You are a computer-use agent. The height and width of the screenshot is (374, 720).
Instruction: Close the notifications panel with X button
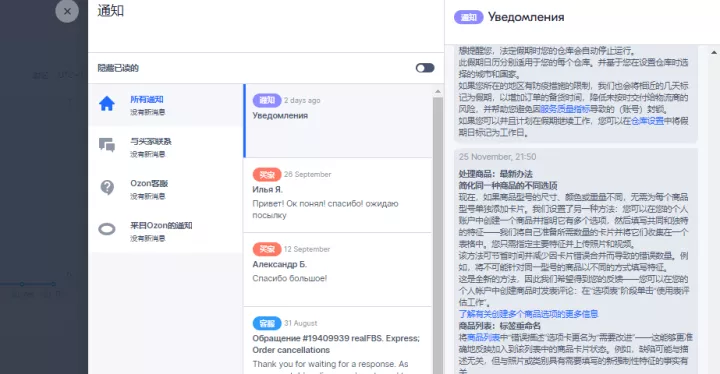[x=67, y=11]
